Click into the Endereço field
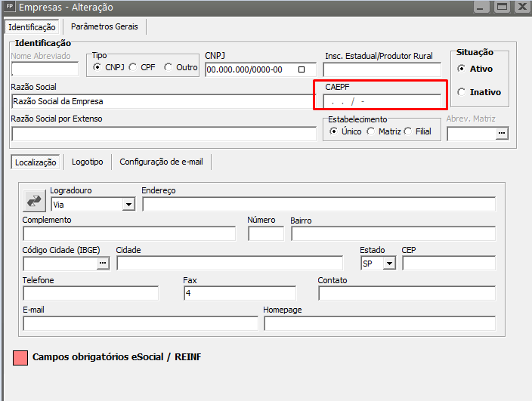This screenshot has width=532, height=401. tap(318, 204)
